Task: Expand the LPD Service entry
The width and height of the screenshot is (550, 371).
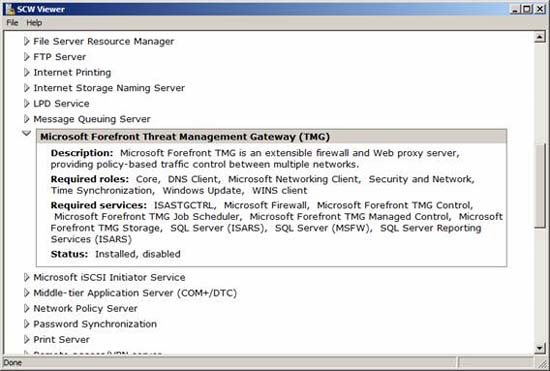Action: point(27,103)
